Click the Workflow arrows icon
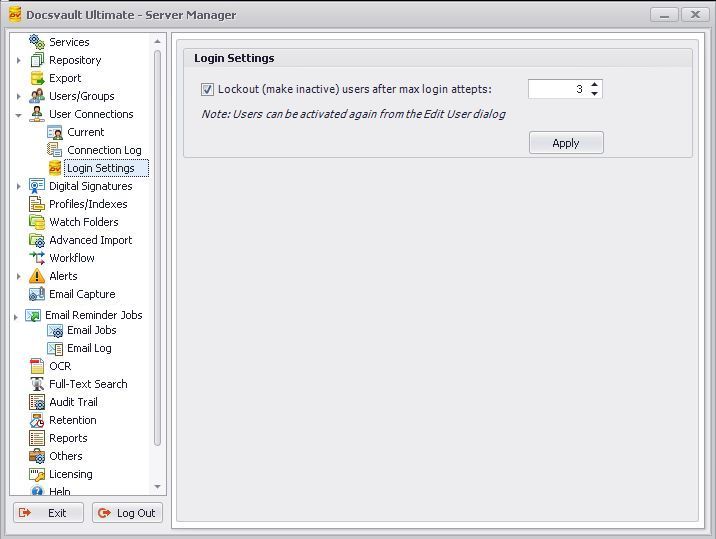Viewport: 716px width, 539px height. (x=37, y=258)
